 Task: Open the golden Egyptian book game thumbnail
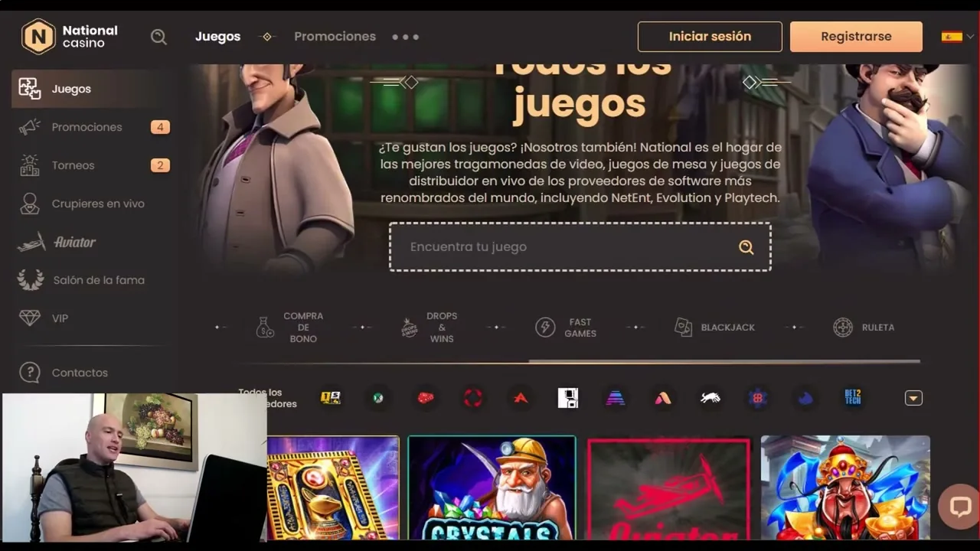pyautogui.click(x=333, y=489)
